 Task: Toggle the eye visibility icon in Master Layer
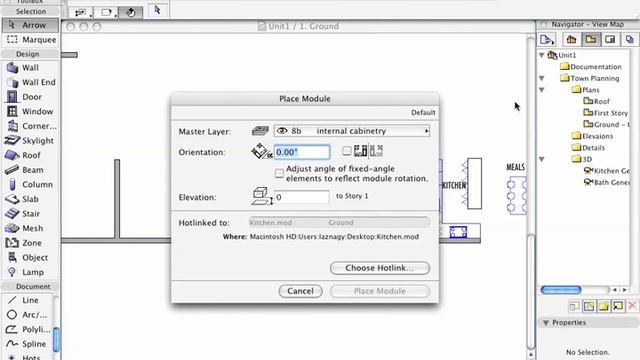(282, 131)
